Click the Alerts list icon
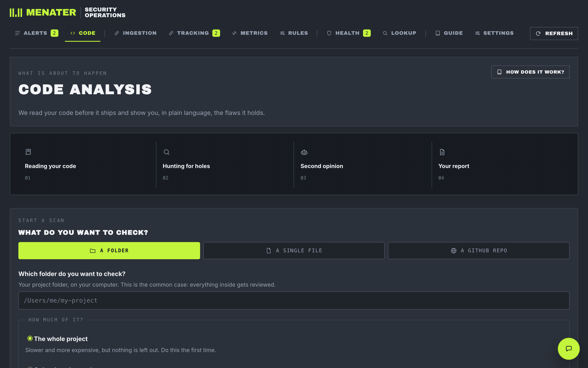Image resolution: width=588 pixels, height=368 pixels. tap(18, 33)
